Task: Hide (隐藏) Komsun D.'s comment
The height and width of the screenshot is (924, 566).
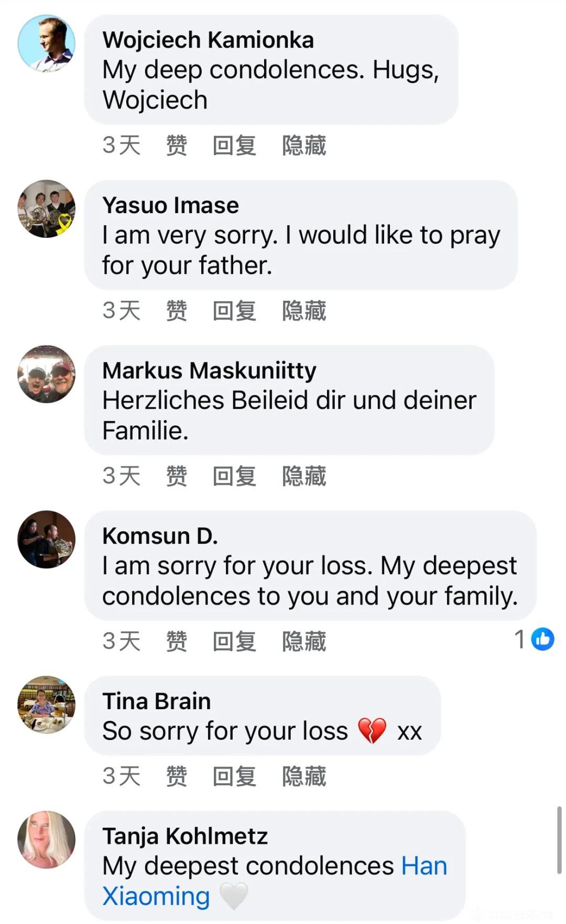Action: tap(304, 641)
